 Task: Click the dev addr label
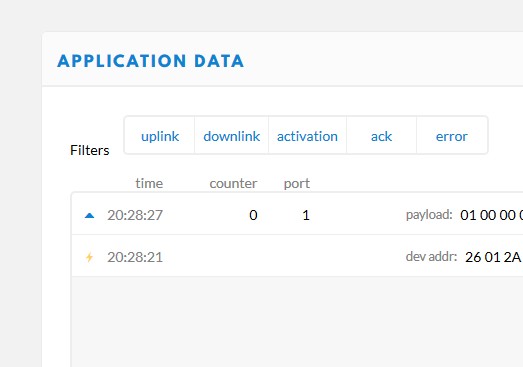tap(431, 257)
